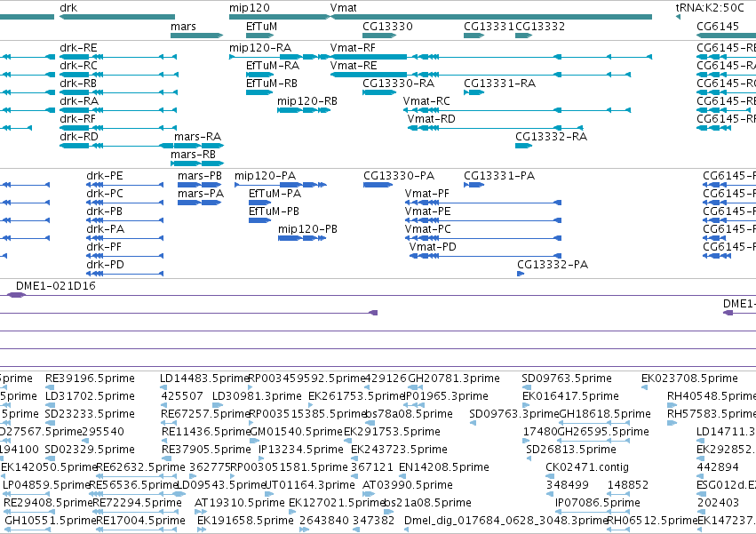The height and width of the screenshot is (534, 756).
Task: Click the drk-RE transcript label
Action: click(x=78, y=48)
